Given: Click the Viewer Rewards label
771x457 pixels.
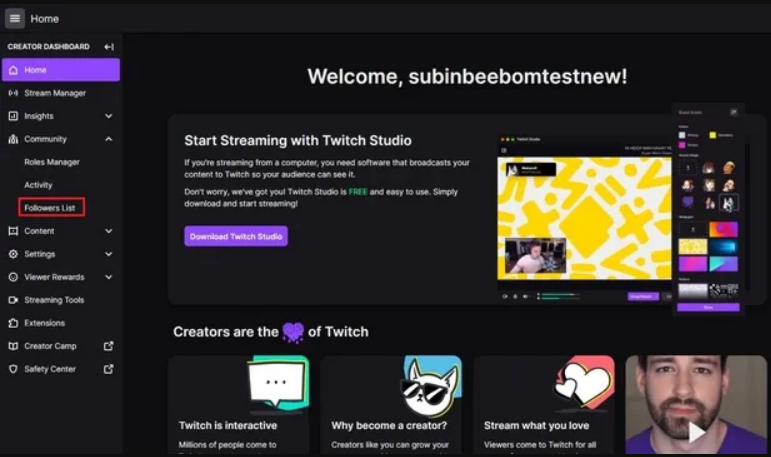Looking at the screenshot, I should [x=54, y=277].
